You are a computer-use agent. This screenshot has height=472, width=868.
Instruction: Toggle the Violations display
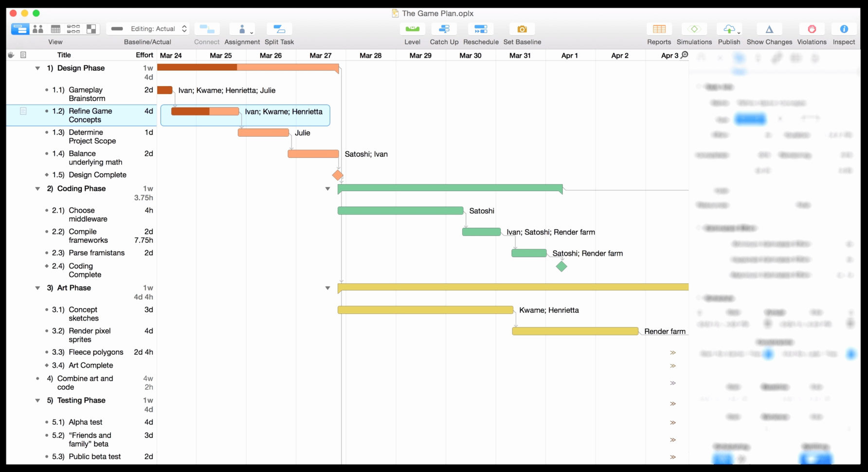click(x=812, y=29)
